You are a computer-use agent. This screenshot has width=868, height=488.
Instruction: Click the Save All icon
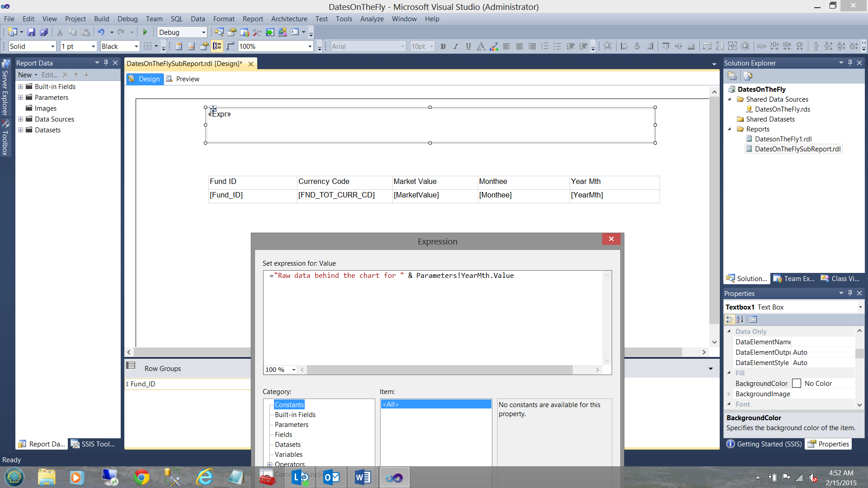pos(44,32)
